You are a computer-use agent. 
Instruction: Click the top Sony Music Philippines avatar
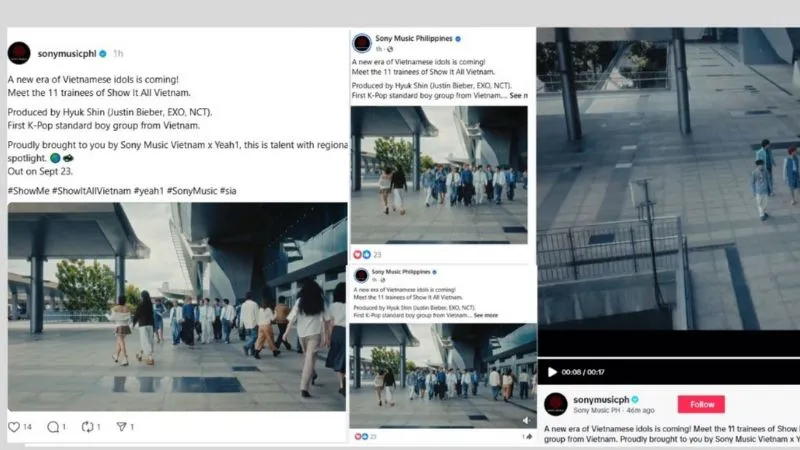[362, 43]
